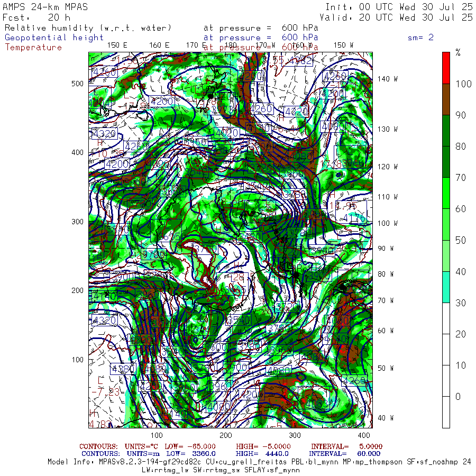Click the 'Init: 00 UTC Wed 30 Jul 25' text
Image resolution: width=476 pixels, height=476 pixels.
pos(399,7)
